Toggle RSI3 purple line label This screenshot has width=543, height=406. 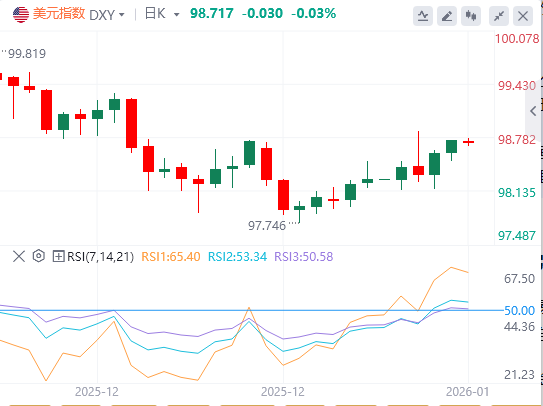(304, 257)
